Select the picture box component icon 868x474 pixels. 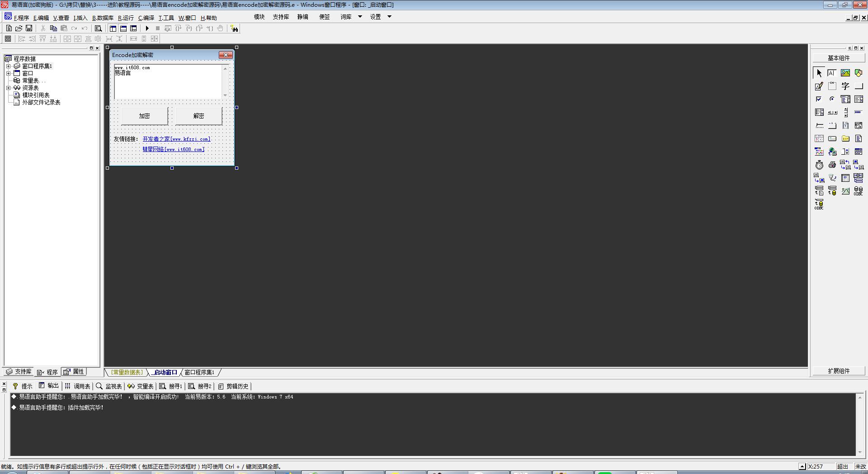pyautogui.click(x=845, y=73)
